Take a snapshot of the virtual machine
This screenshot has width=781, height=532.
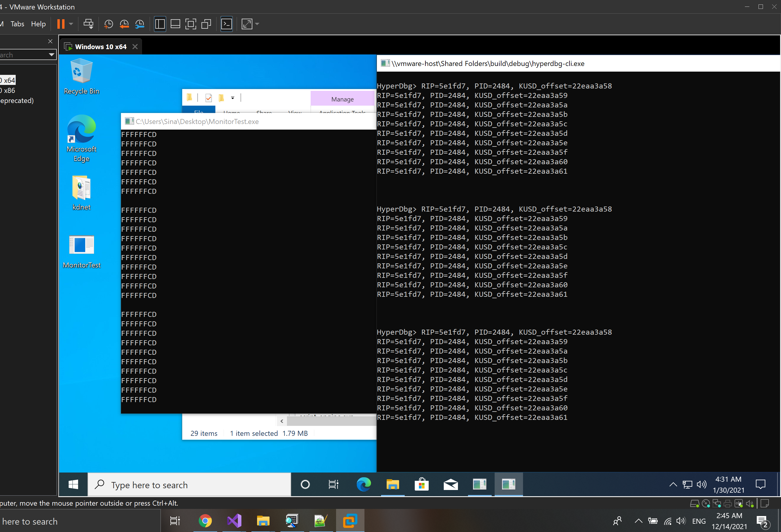[x=108, y=24]
